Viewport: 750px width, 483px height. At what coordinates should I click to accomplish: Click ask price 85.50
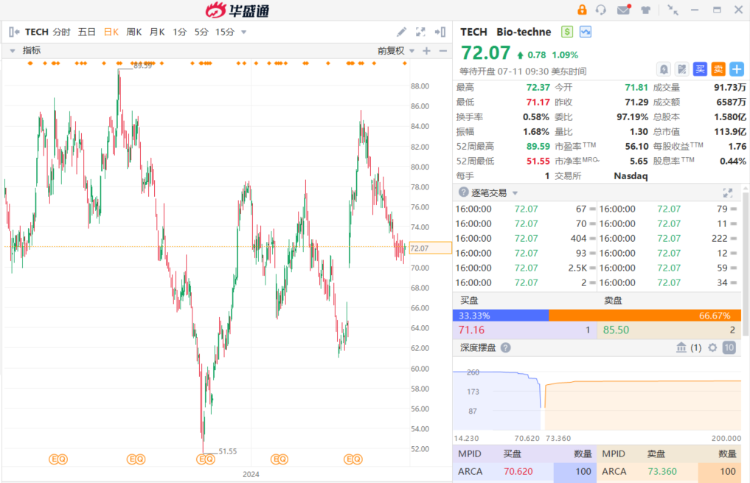pyautogui.click(x=616, y=330)
